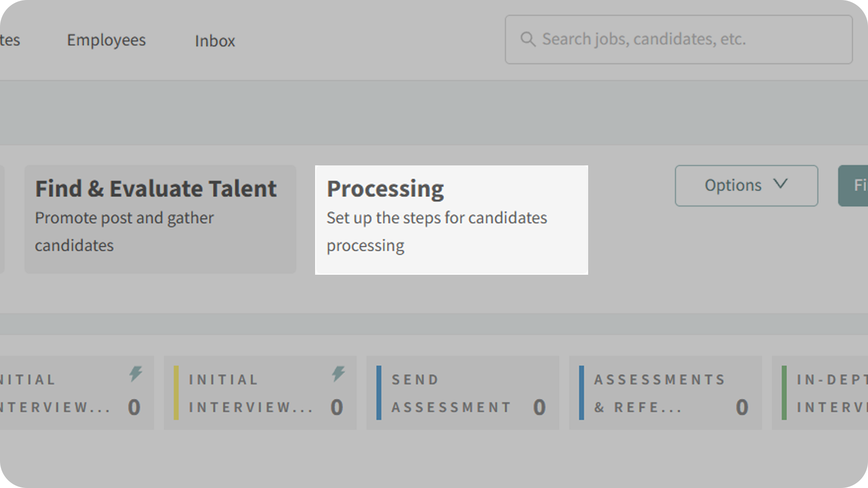Click the lightning bolt on the cut-off leftmost stage card
This screenshot has height=488, width=868.
[136, 374]
